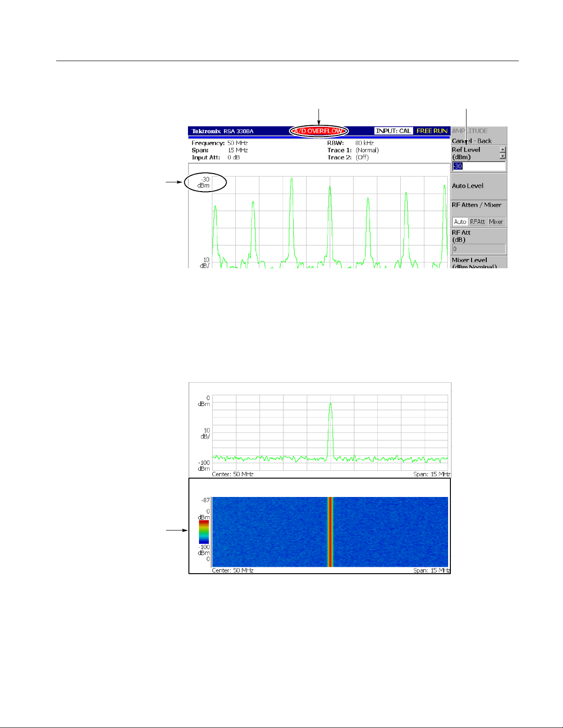Click the RF Atten / Mixer side key label

point(477,205)
